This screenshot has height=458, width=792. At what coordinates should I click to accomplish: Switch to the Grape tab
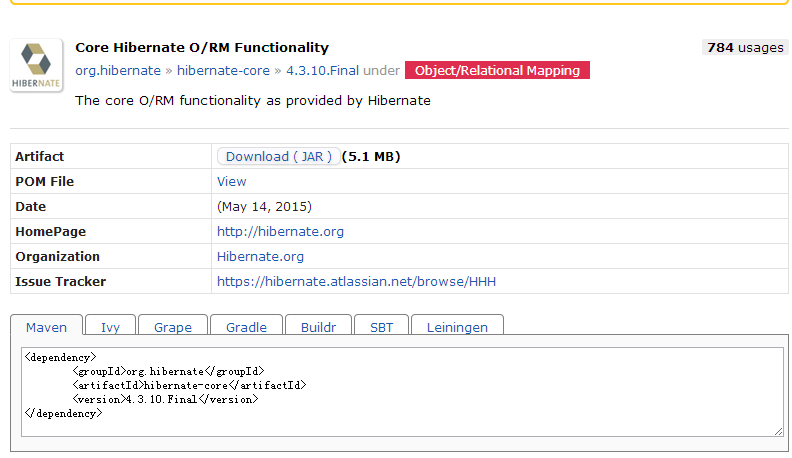(x=173, y=325)
